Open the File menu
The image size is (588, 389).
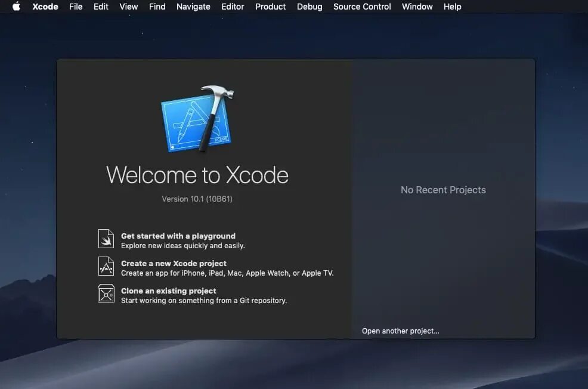(x=76, y=7)
